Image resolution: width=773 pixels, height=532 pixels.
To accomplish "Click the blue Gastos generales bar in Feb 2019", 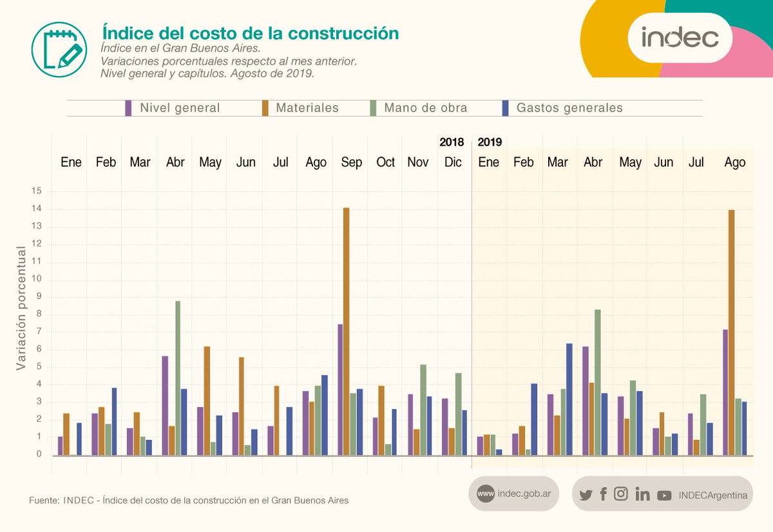I will (534, 419).
